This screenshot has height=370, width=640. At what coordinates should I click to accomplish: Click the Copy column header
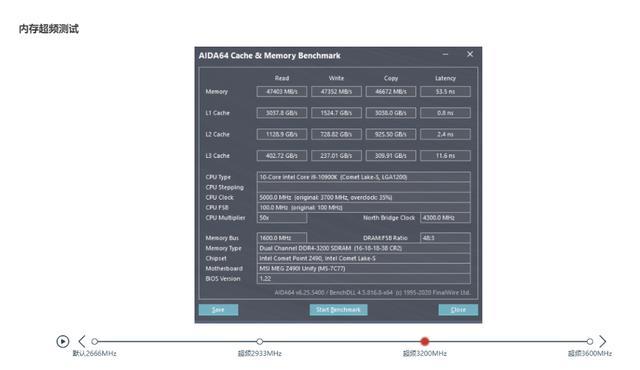[x=391, y=78]
